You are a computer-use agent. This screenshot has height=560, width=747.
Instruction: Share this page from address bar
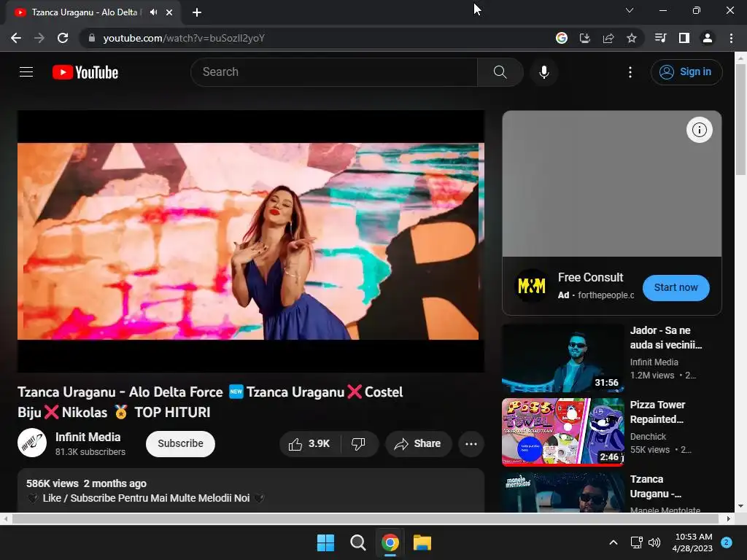click(x=608, y=38)
